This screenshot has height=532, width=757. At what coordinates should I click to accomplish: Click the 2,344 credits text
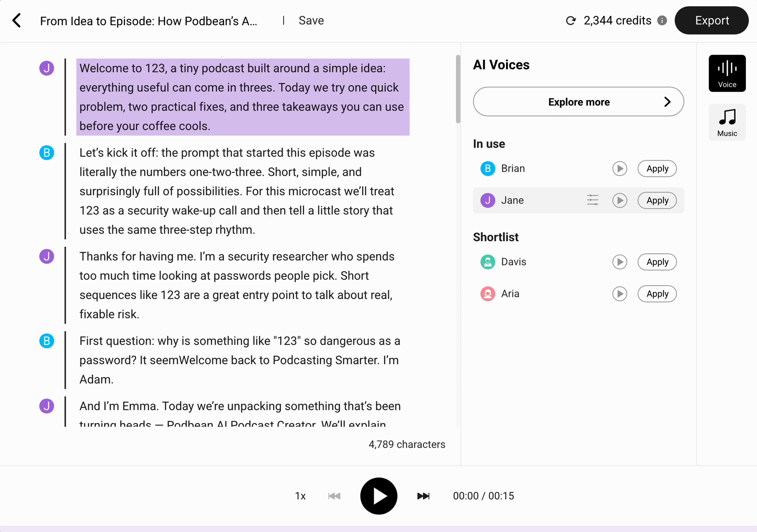617,20
